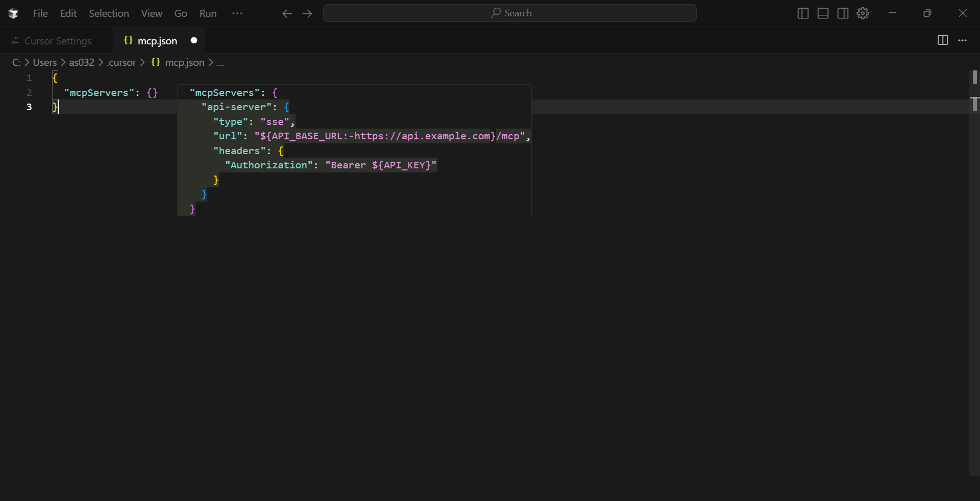The width and height of the screenshot is (980, 501).
Task: Open the Run menu
Action: click(208, 13)
